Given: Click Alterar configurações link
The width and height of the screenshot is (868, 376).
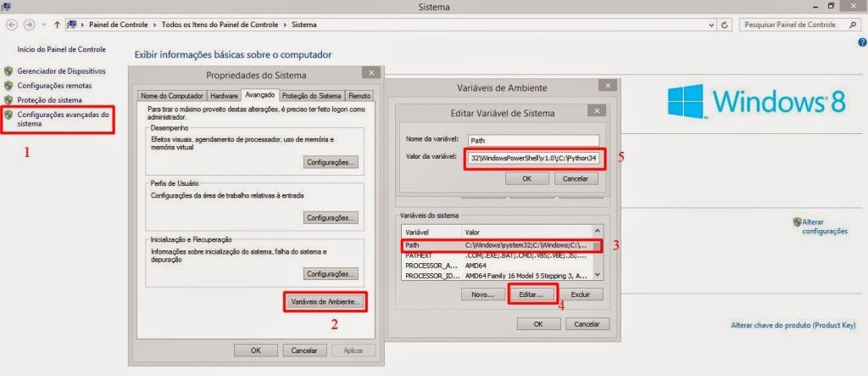Looking at the screenshot, I should click(x=825, y=227).
